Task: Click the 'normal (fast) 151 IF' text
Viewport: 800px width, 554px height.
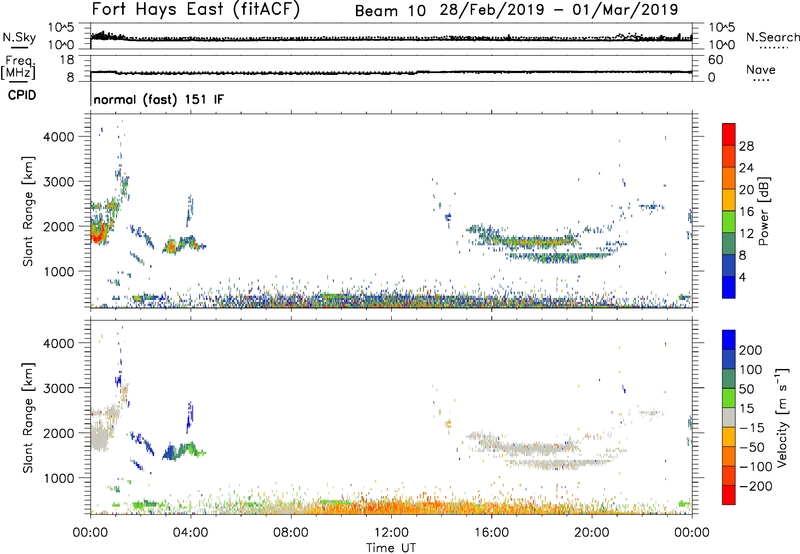Action: (159, 99)
